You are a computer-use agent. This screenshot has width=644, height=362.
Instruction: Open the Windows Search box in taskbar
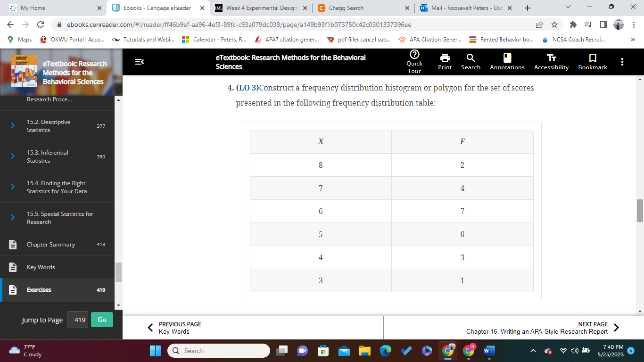[x=218, y=351]
